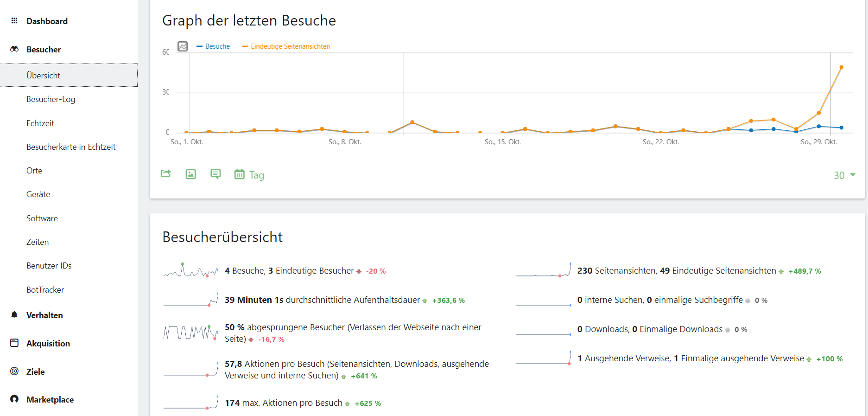Click the export dataset icon below the graph
Screen dimensions: 868x416
point(166,173)
